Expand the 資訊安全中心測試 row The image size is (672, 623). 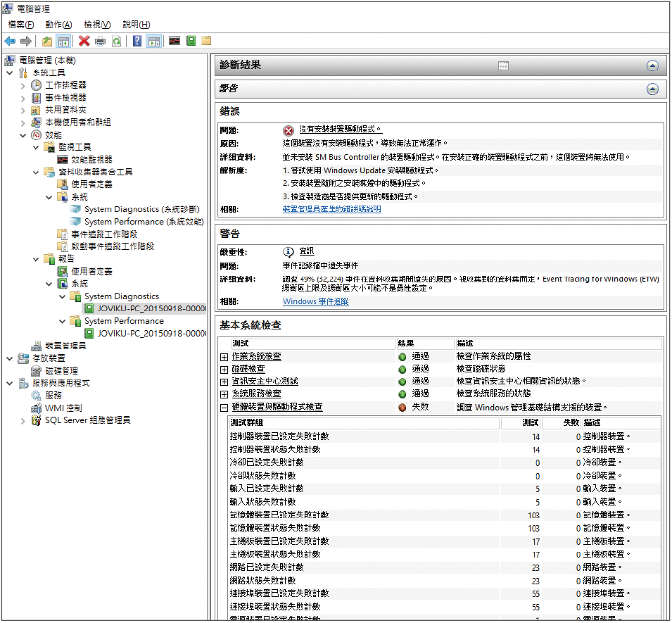[x=224, y=382]
